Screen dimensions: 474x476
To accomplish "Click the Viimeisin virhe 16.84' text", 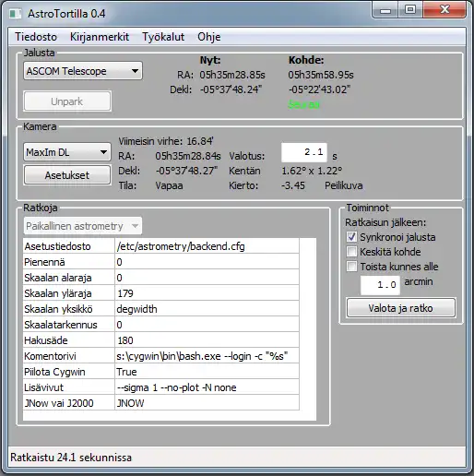I will [x=166, y=141].
